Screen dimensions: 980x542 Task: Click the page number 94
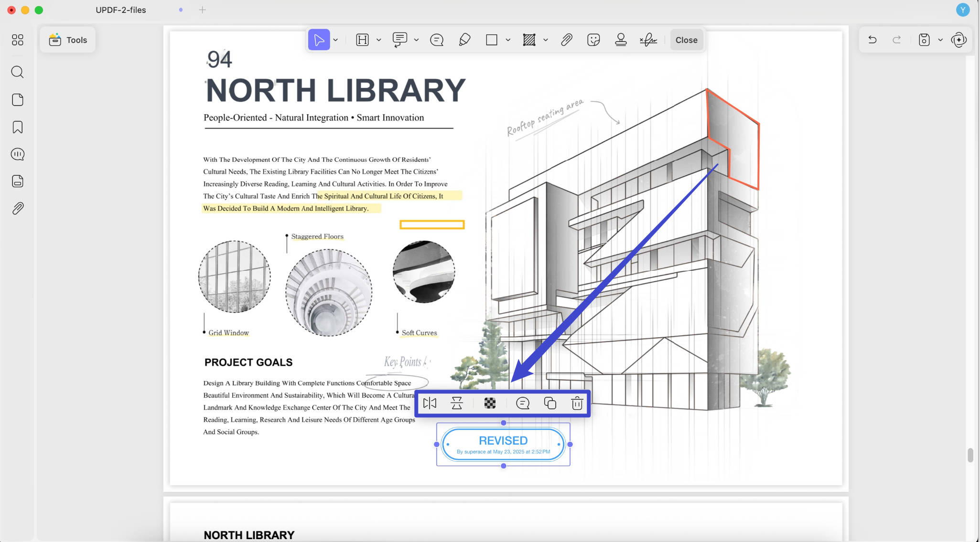click(219, 59)
